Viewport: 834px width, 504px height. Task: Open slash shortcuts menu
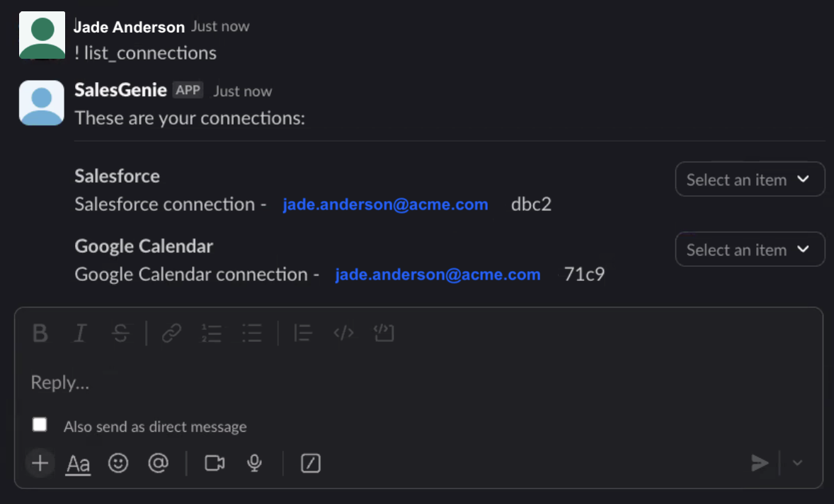(311, 463)
